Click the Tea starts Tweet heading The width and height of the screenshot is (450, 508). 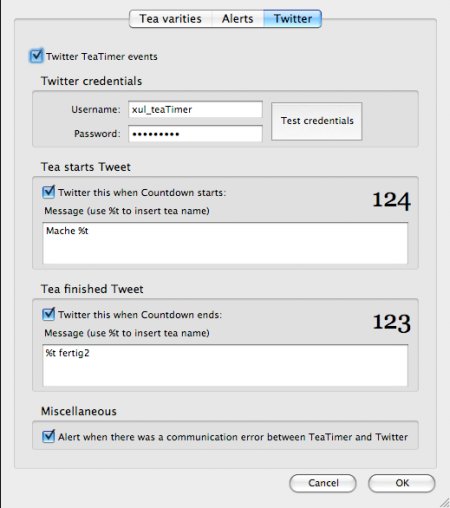pos(86,167)
